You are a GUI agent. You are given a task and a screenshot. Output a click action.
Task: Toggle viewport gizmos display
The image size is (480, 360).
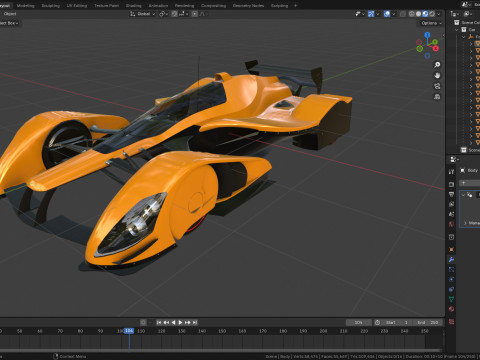pyautogui.click(x=371, y=14)
